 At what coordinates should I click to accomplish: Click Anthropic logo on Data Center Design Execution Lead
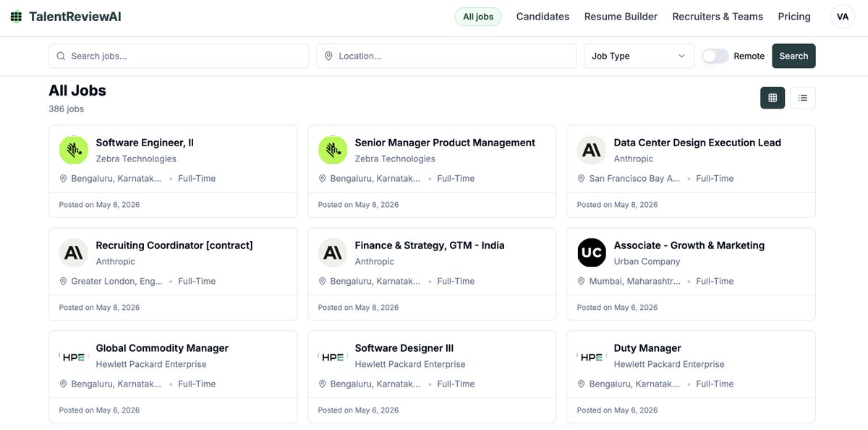pos(592,150)
